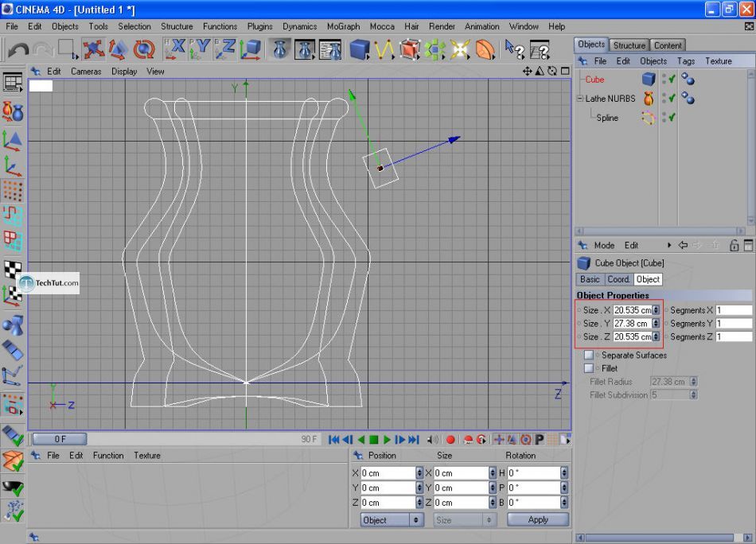Open coordinate Object mode dropdown

point(392,520)
